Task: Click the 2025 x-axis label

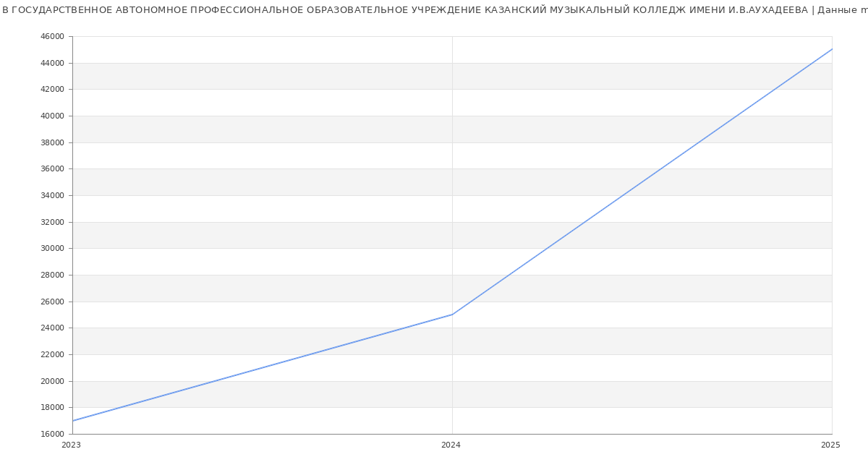Action: (x=830, y=445)
